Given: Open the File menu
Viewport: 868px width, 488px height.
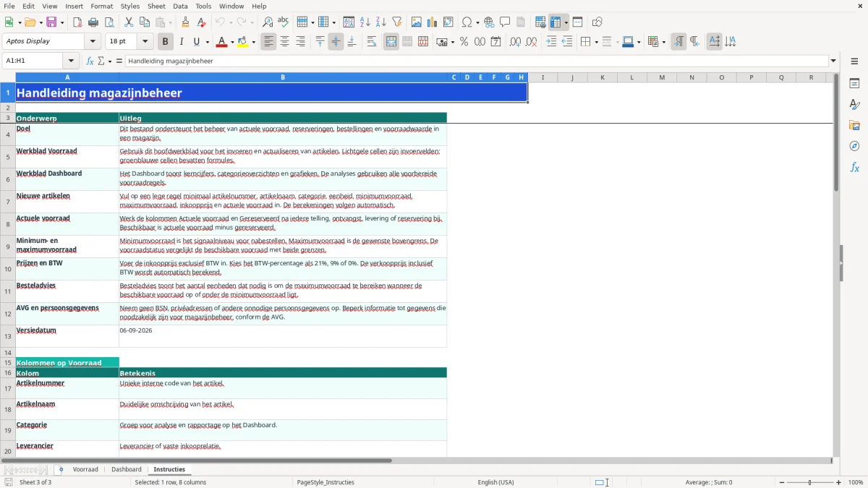Looking at the screenshot, I should pos(9,6).
